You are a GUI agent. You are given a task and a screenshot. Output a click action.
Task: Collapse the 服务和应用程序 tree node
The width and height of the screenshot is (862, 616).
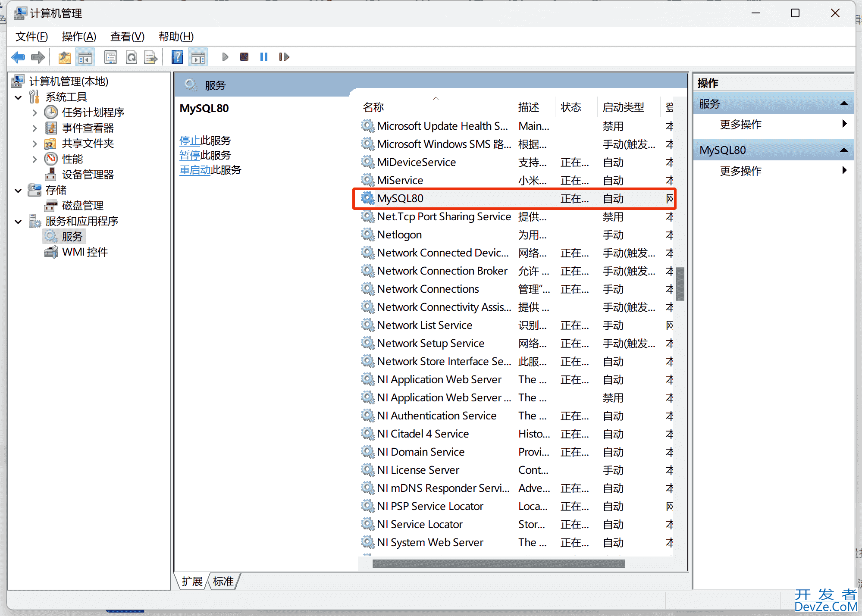tap(18, 222)
